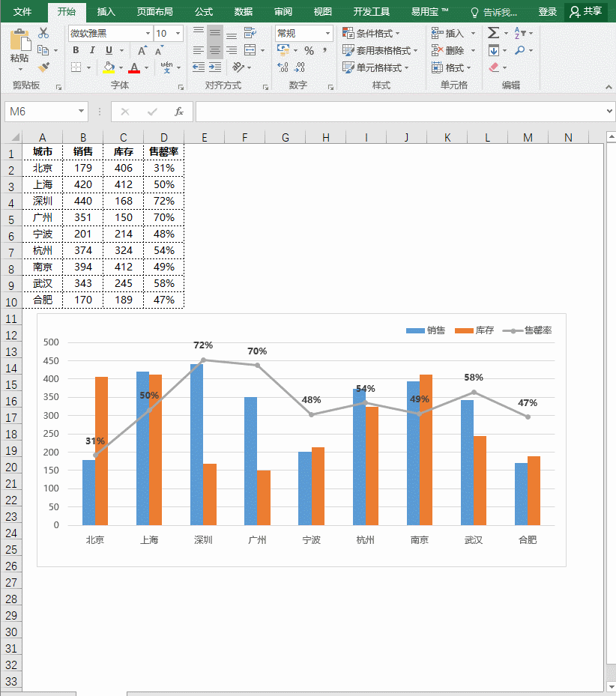Align cell text left
This screenshot has height=696, width=616.
(x=199, y=50)
